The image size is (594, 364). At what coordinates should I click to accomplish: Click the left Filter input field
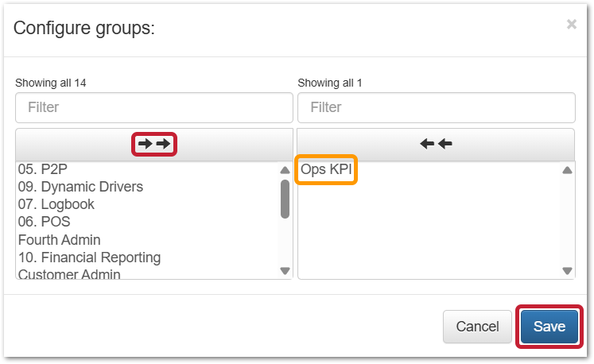point(154,107)
